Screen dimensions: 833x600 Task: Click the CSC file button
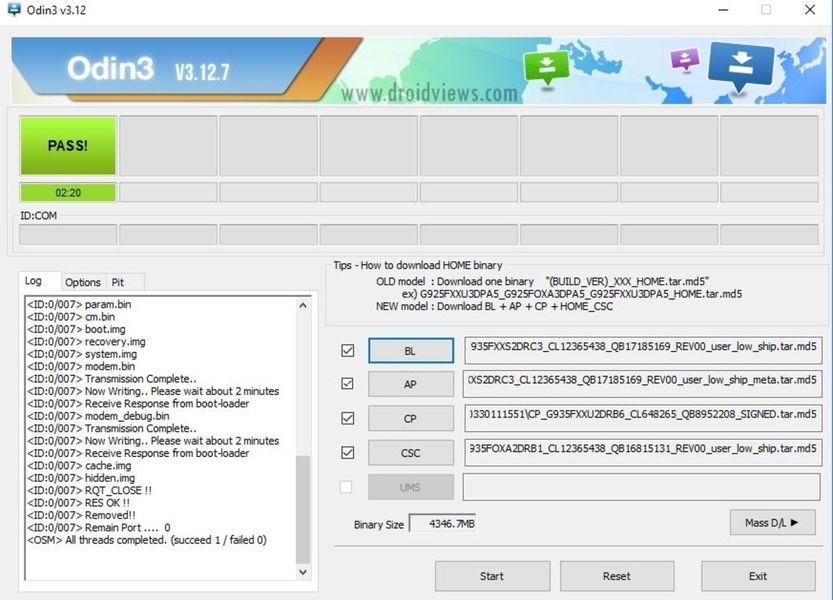411,453
